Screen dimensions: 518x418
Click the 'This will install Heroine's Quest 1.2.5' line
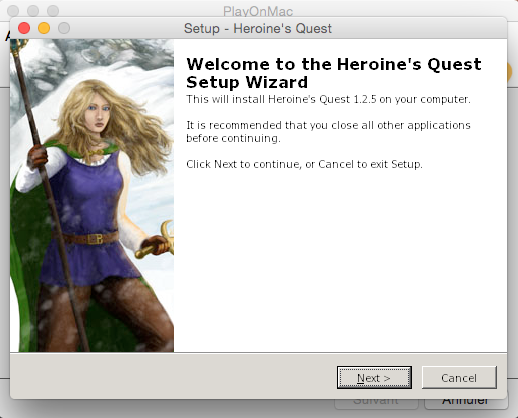click(328, 99)
